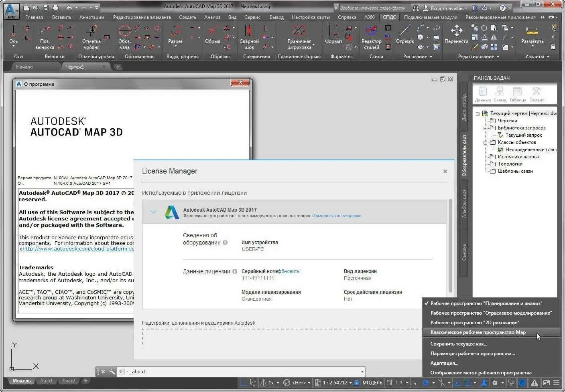The image size is (565, 392).
Task: Click the License Manager vertical scrollbar
Action: [x=451, y=245]
